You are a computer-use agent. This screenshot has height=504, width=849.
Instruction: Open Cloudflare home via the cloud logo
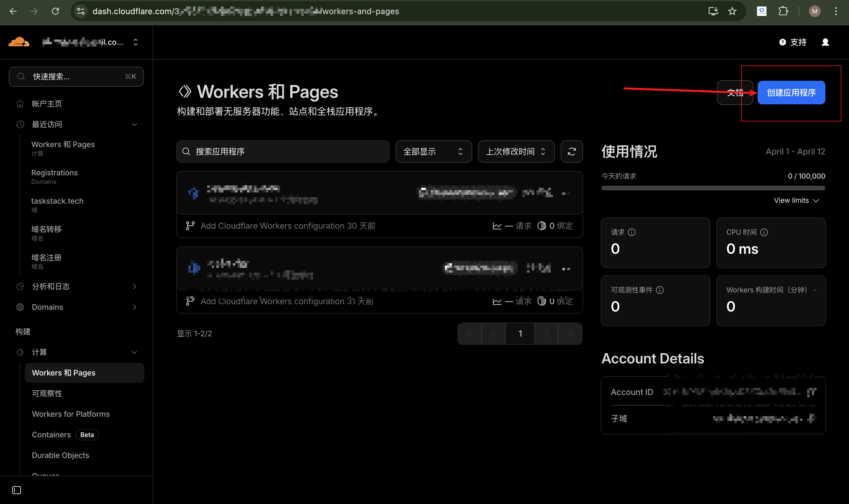pyautogui.click(x=19, y=42)
